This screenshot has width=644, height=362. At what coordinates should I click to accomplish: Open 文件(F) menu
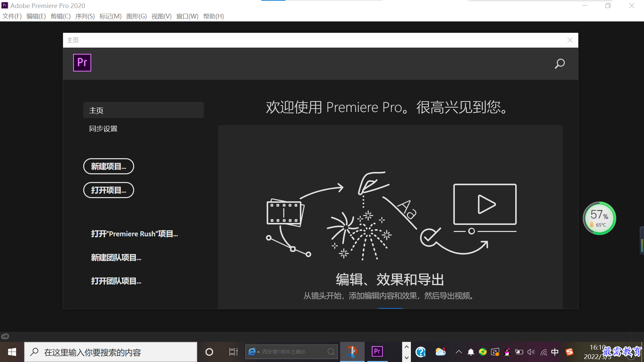[x=12, y=16]
